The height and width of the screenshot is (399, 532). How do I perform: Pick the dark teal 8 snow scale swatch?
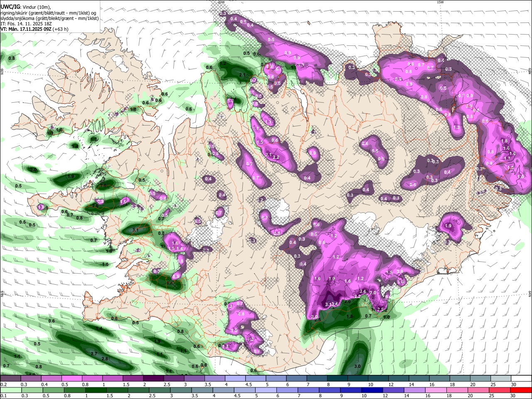point(338,379)
